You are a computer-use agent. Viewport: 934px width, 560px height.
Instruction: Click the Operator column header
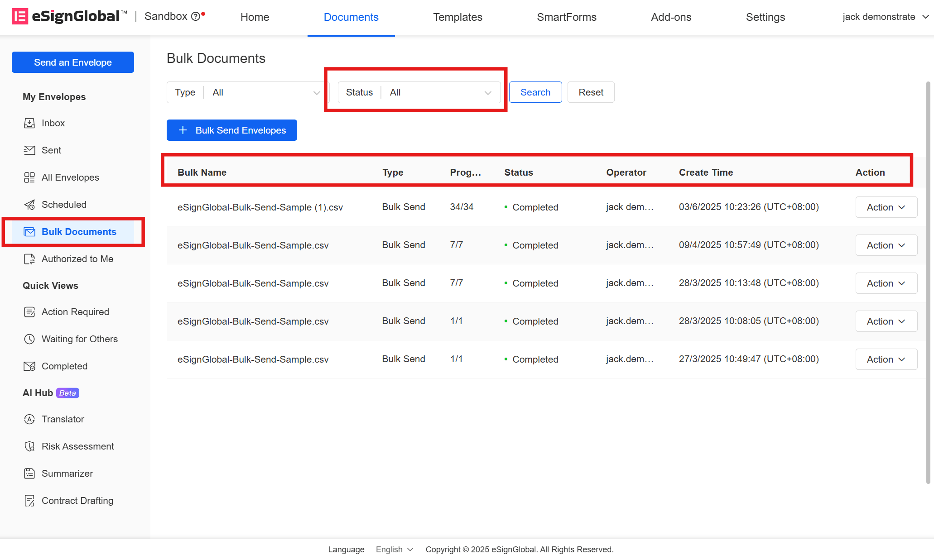(626, 172)
